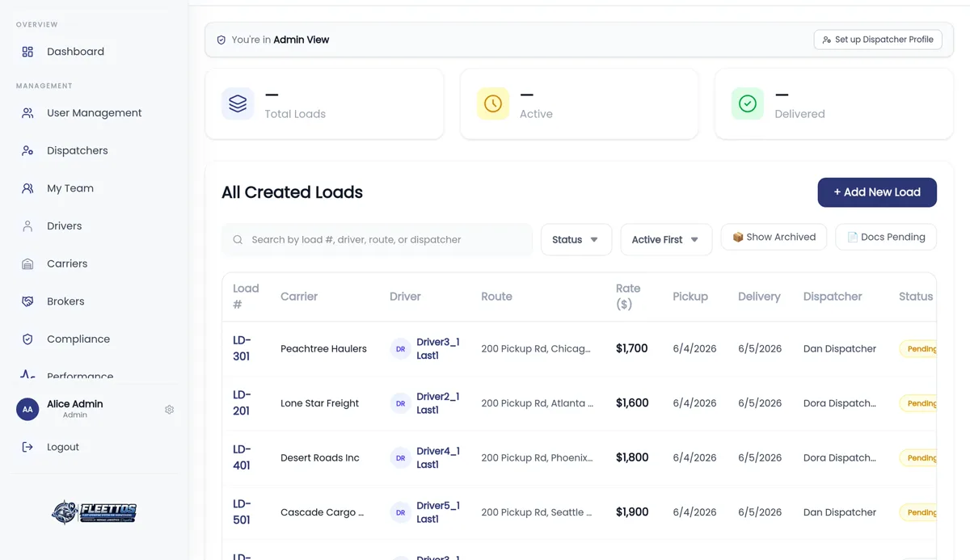Click Set up Dispatcher Profile button
The image size is (970, 560).
878,40
